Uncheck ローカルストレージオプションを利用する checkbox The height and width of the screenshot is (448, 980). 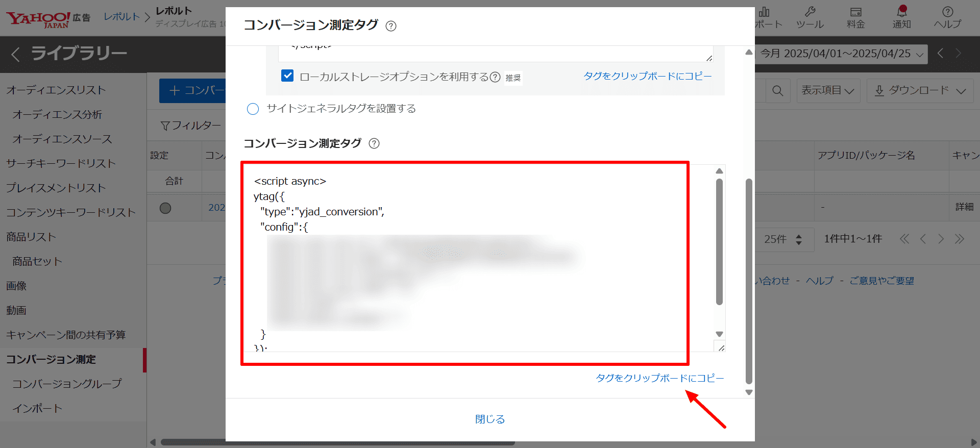tap(287, 76)
